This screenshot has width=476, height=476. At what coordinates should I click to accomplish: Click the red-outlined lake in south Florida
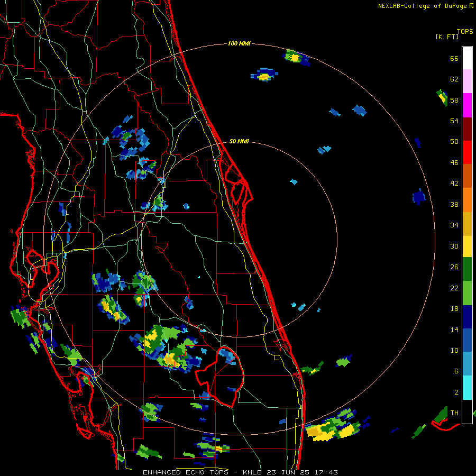click(x=220, y=376)
